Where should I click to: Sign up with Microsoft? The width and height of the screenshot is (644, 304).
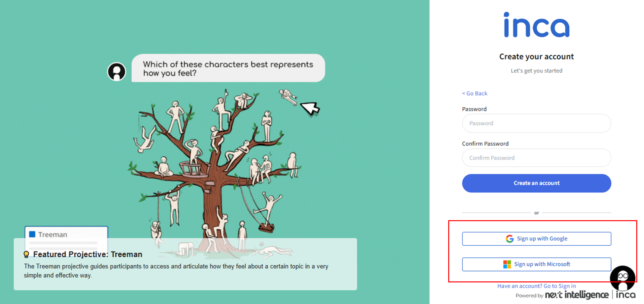[536, 264]
